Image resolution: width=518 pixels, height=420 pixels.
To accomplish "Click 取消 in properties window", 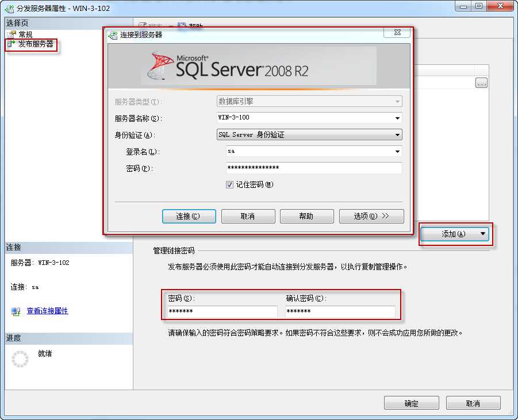I will pyautogui.click(x=473, y=403).
